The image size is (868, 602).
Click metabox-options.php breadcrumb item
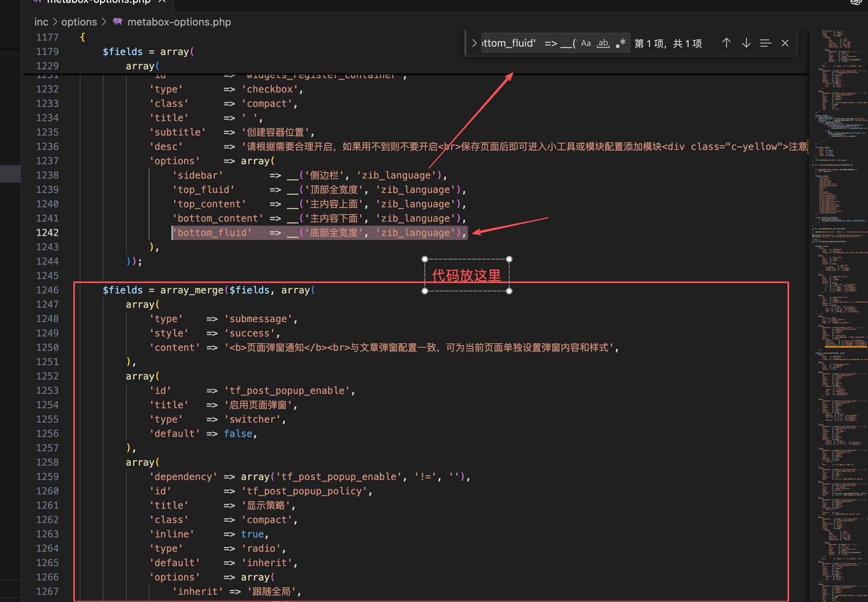pyautogui.click(x=179, y=22)
